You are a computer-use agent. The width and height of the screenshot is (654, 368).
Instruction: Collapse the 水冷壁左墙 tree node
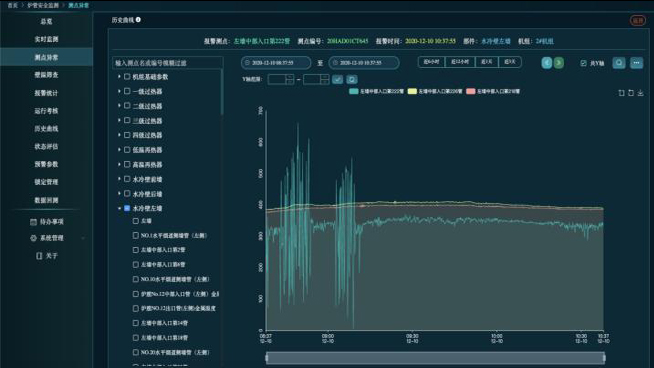[x=119, y=208]
